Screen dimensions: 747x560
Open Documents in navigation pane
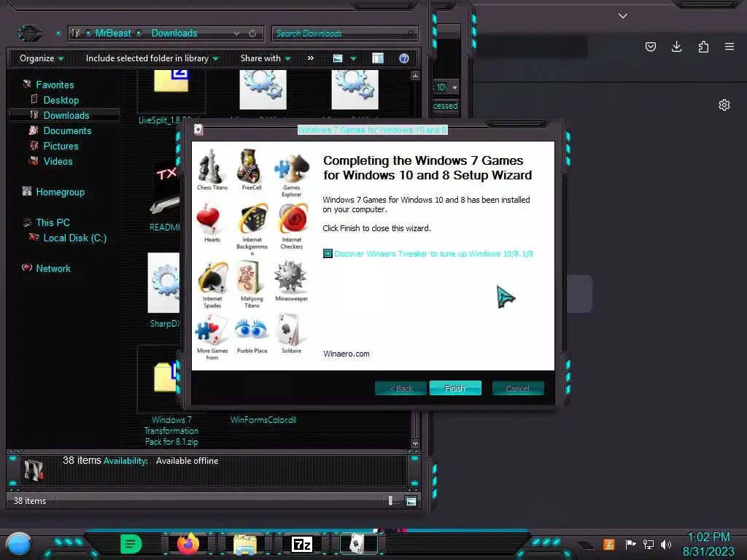67,131
